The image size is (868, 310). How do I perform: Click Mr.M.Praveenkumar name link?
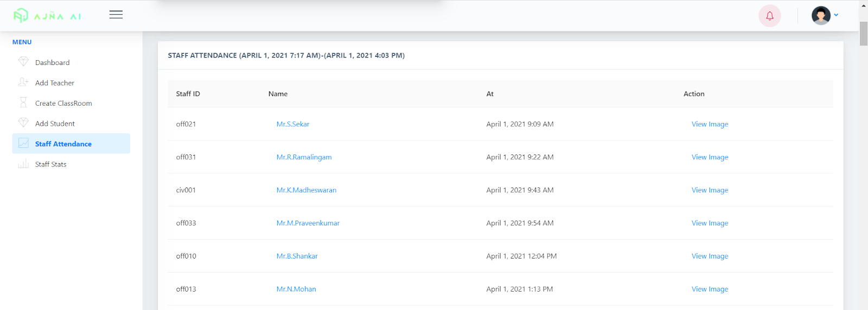tap(308, 223)
